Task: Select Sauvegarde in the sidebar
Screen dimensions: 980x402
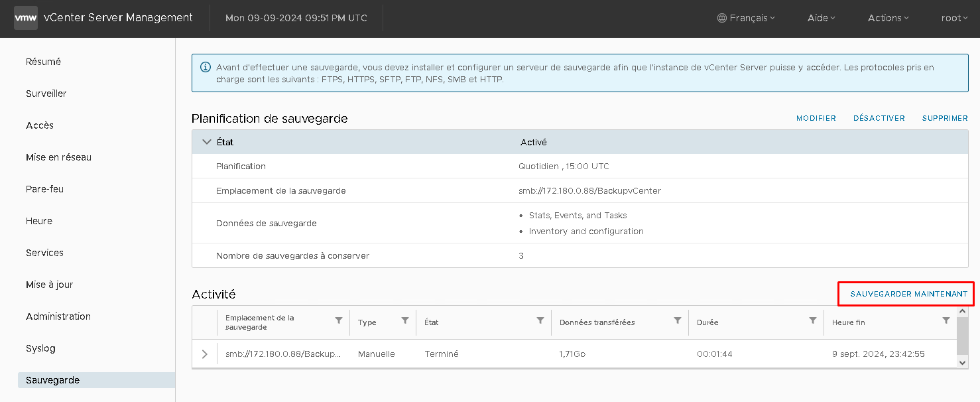Action: tap(97, 380)
